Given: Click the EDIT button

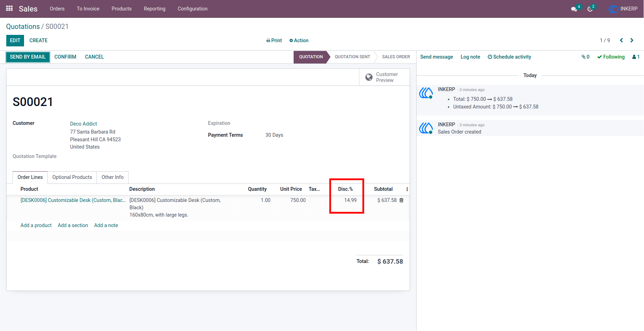Looking at the screenshot, I should 15,40.
